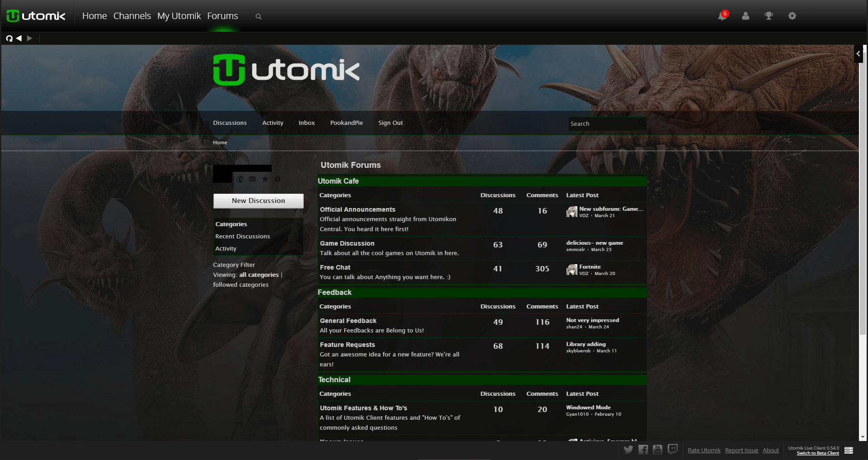
Task: Open the About link
Action: point(771,451)
